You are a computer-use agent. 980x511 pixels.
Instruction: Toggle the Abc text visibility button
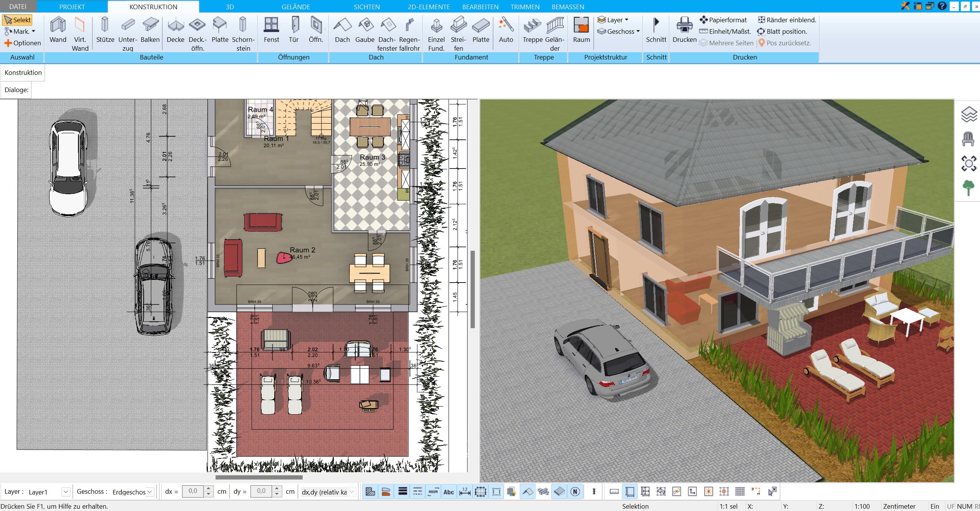point(449,491)
